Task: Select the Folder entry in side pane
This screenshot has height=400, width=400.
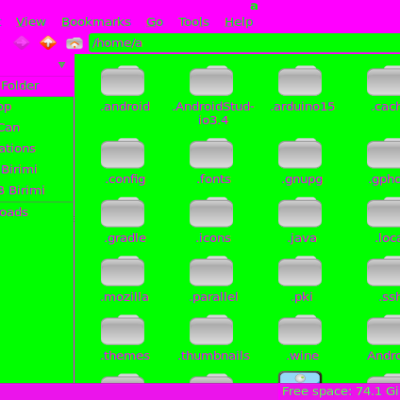Action: 37,86
